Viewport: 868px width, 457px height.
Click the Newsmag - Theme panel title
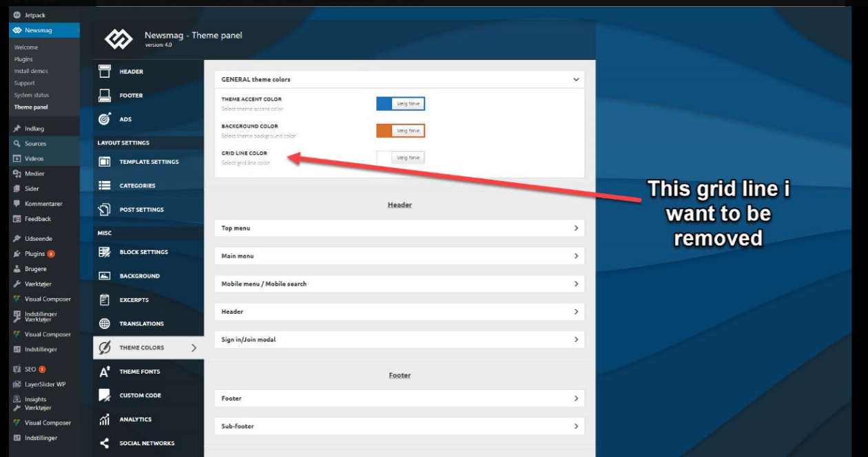point(194,35)
